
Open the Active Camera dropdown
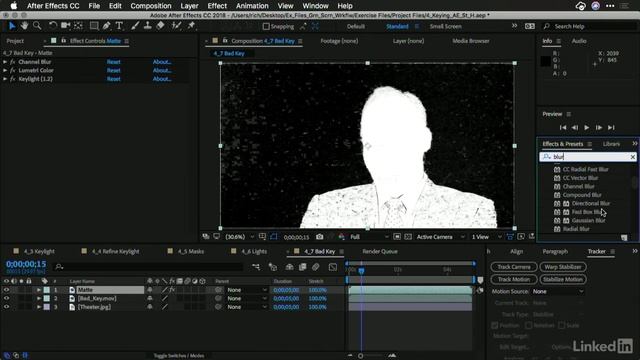tap(440, 237)
